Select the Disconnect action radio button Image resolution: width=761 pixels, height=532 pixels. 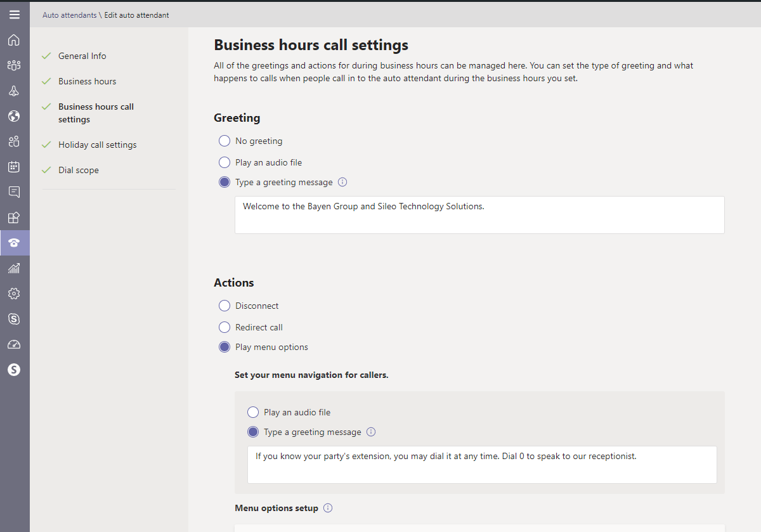(224, 306)
